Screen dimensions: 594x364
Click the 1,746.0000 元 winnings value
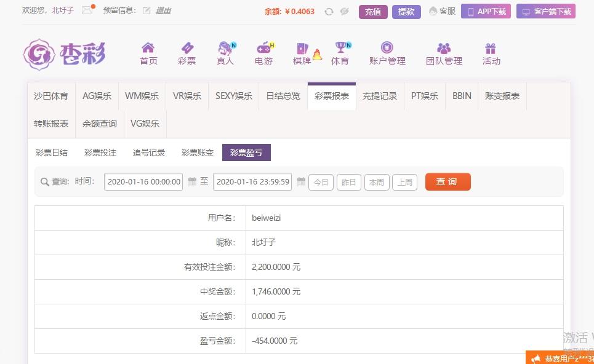(276, 291)
